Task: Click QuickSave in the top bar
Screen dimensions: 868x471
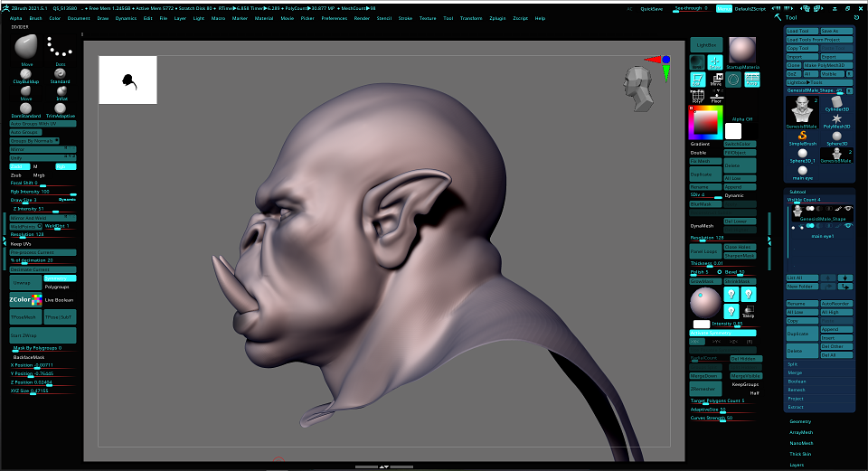Action: coord(652,9)
